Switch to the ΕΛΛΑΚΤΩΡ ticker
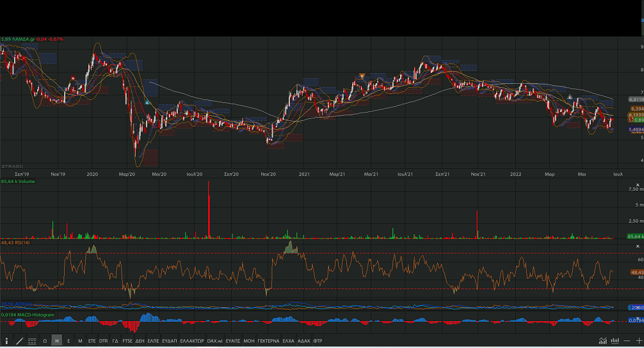The image size is (644, 348). pyautogui.click(x=192, y=341)
